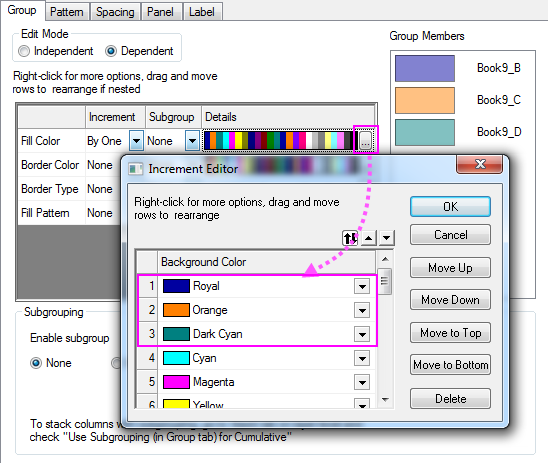Open the Orange color dropdown
The height and width of the screenshot is (463, 548).
362,310
